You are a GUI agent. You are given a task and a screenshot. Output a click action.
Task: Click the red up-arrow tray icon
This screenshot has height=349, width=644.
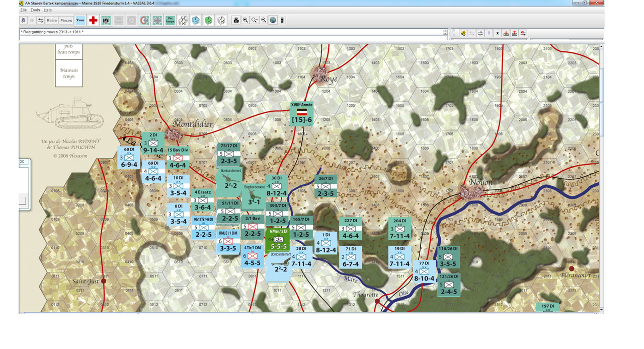(x=515, y=33)
